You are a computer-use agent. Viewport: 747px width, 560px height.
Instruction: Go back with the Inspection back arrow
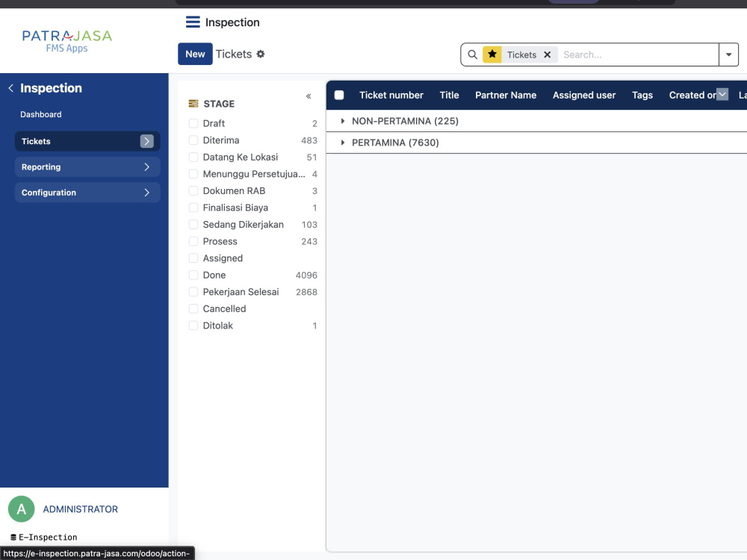[x=11, y=88]
